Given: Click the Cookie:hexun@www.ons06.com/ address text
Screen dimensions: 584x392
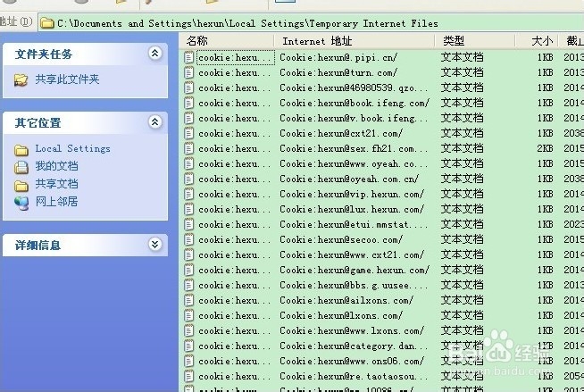Looking at the screenshot, I should [x=352, y=361].
